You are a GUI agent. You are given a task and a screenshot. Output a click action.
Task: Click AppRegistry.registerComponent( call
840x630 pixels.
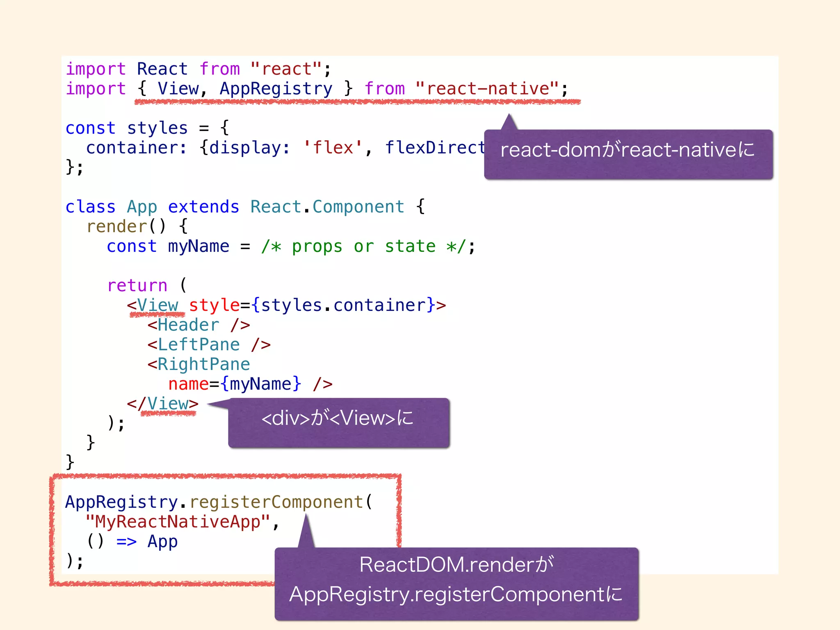point(219,503)
